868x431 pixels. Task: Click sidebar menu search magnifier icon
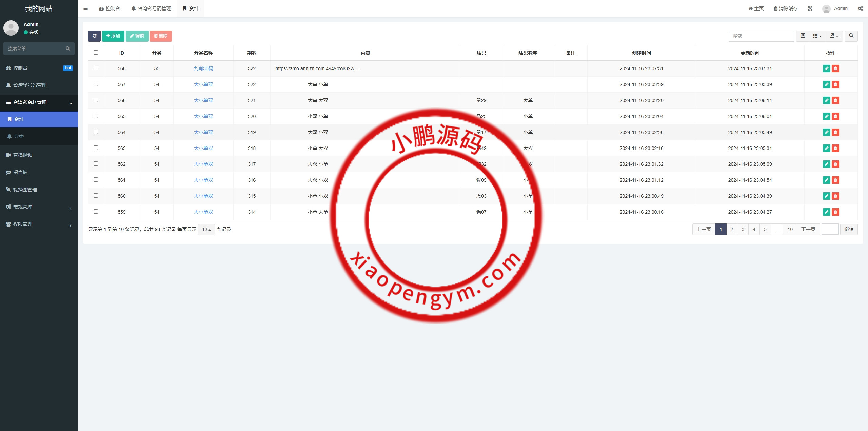(68, 48)
